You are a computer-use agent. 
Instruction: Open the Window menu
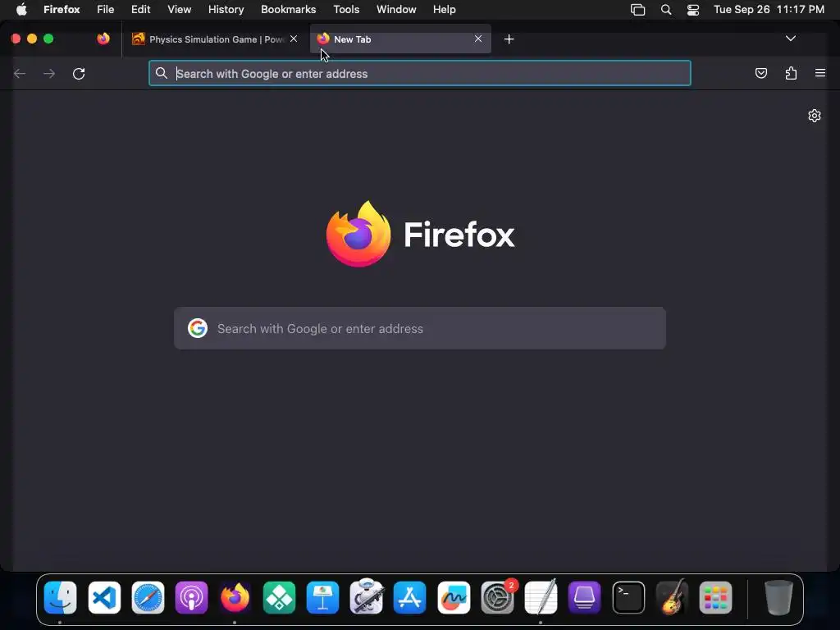click(396, 9)
